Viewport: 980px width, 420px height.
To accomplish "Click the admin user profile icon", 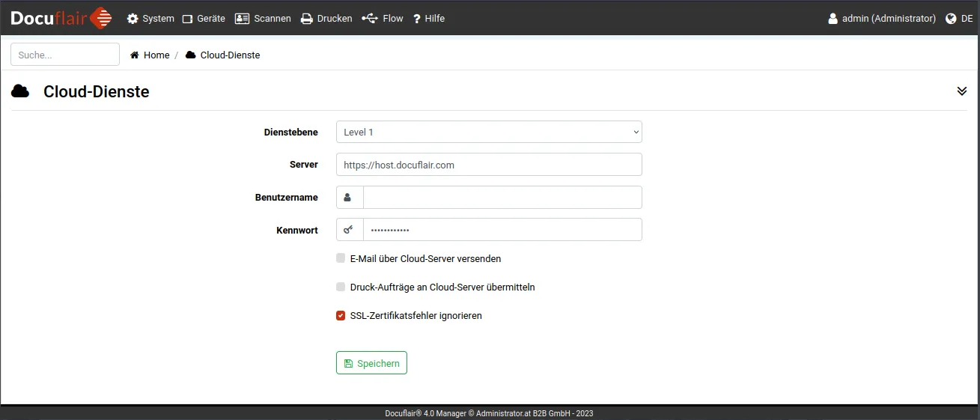I will (x=833, y=19).
